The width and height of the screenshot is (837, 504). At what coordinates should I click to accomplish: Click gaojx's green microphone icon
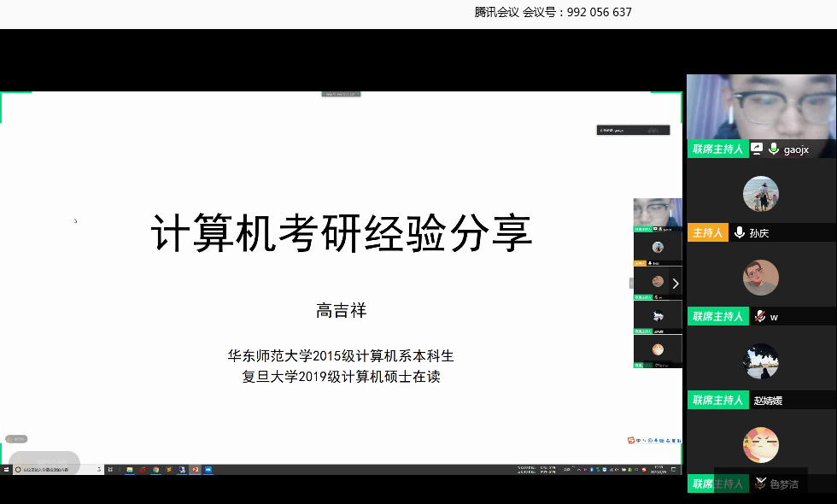click(x=773, y=149)
